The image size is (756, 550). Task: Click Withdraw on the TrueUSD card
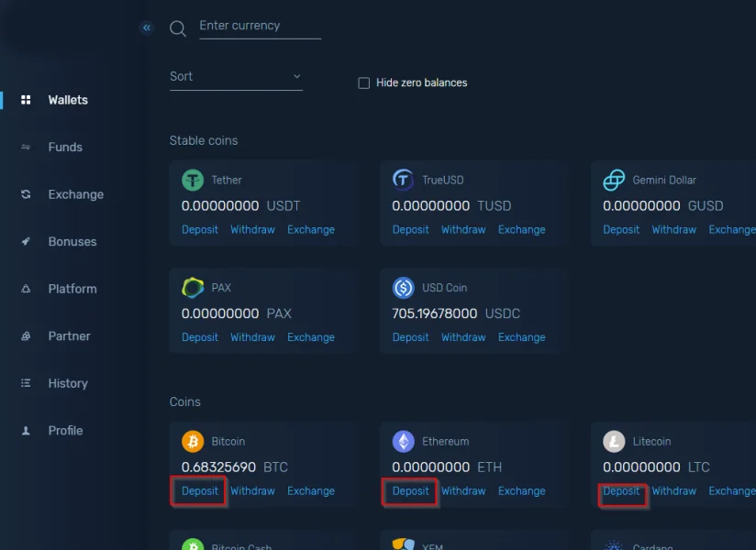click(x=463, y=230)
